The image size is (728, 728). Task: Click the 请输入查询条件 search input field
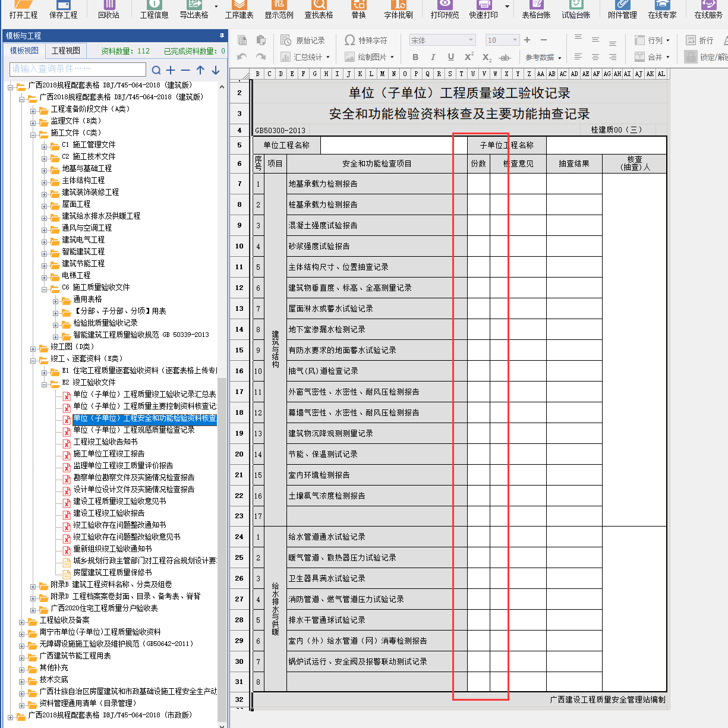pos(77,70)
